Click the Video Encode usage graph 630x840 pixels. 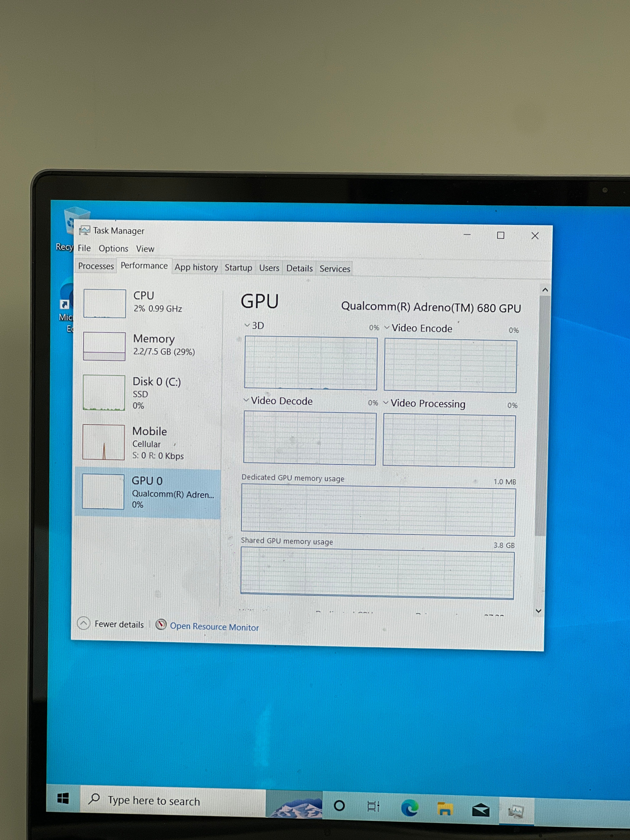pyautogui.click(x=450, y=366)
